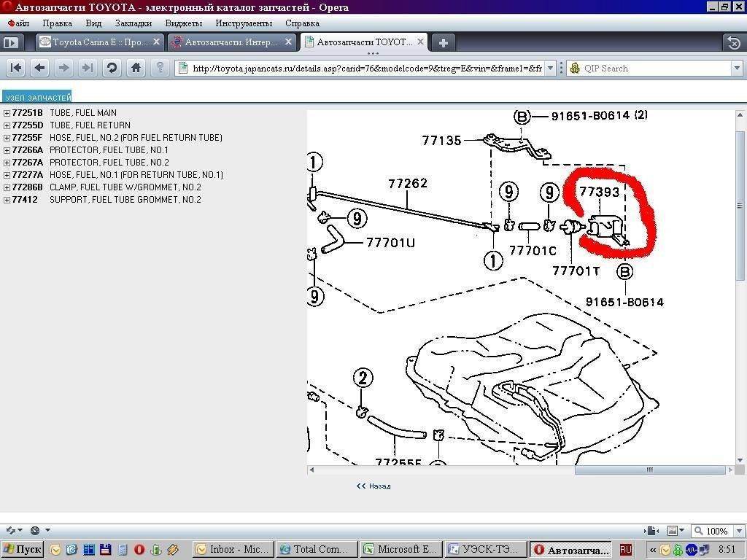Viewport: 747px width, 560px height.
Task: Click the Пуск start button
Action: (23, 549)
